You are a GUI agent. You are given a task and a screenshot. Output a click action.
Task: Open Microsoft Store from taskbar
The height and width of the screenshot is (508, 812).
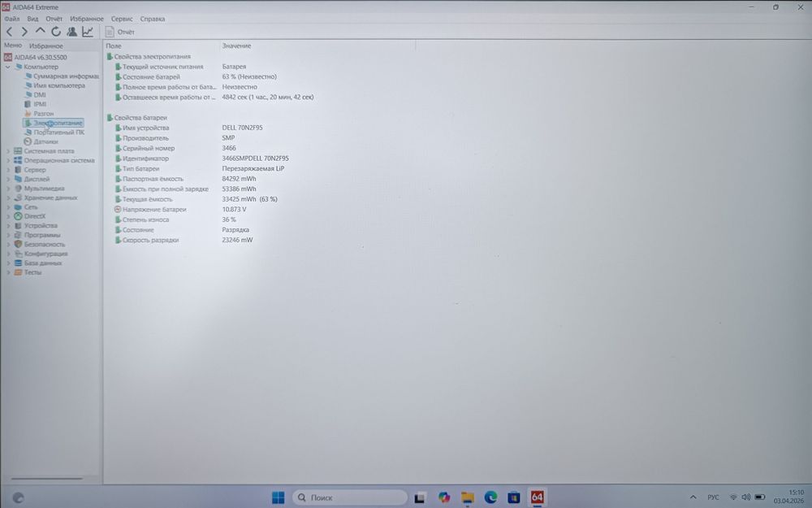point(514,497)
